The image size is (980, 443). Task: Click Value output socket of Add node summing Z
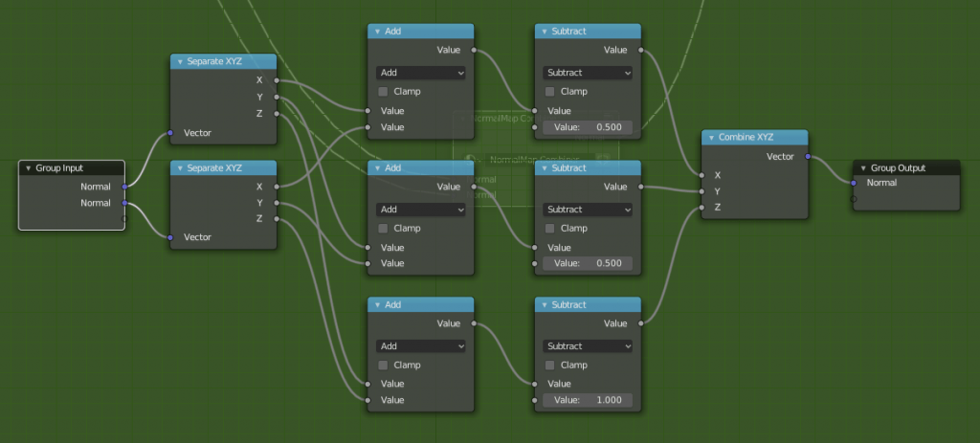(x=474, y=323)
